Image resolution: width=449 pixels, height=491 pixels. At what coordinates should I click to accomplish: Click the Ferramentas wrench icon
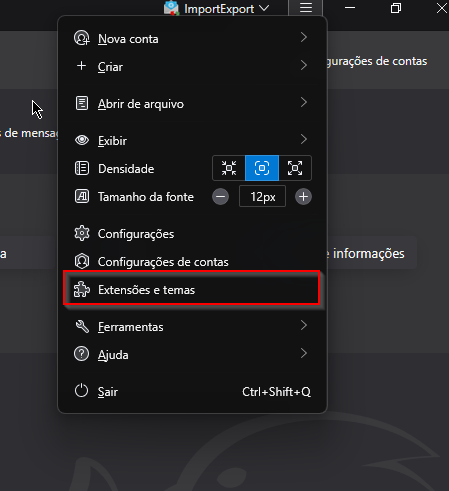click(x=82, y=327)
